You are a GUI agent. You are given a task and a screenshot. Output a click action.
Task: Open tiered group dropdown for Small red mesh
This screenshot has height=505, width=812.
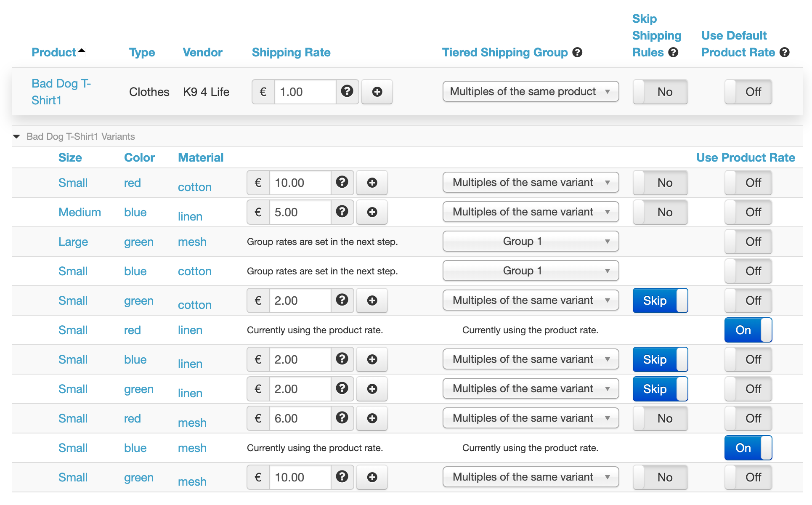coord(531,418)
